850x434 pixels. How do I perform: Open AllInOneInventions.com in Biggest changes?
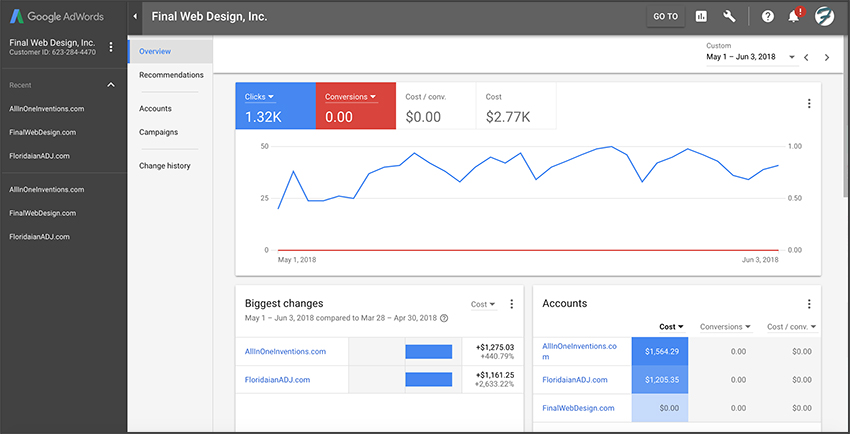[285, 351]
